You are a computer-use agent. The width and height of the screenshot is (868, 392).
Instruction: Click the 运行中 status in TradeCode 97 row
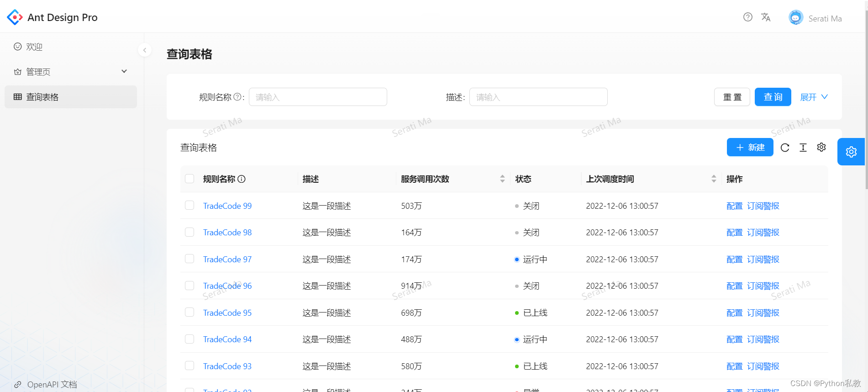(x=531, y=260)
